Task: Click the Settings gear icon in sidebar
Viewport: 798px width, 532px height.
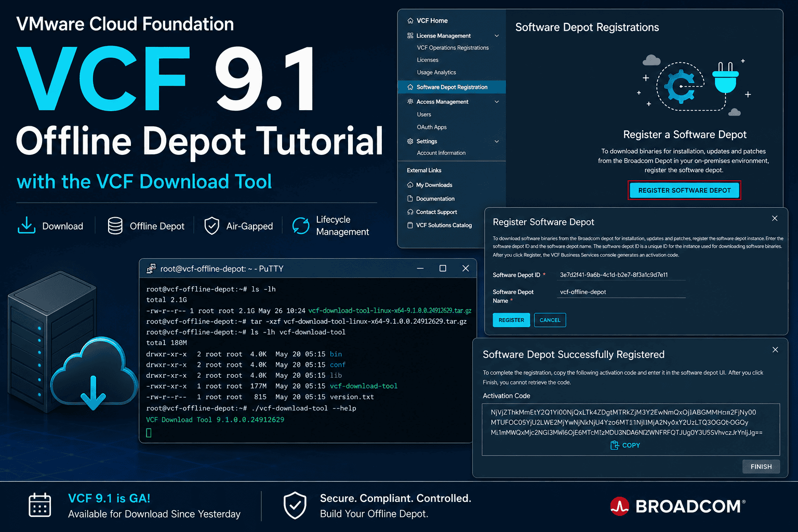Action: [x=410, y=141]
